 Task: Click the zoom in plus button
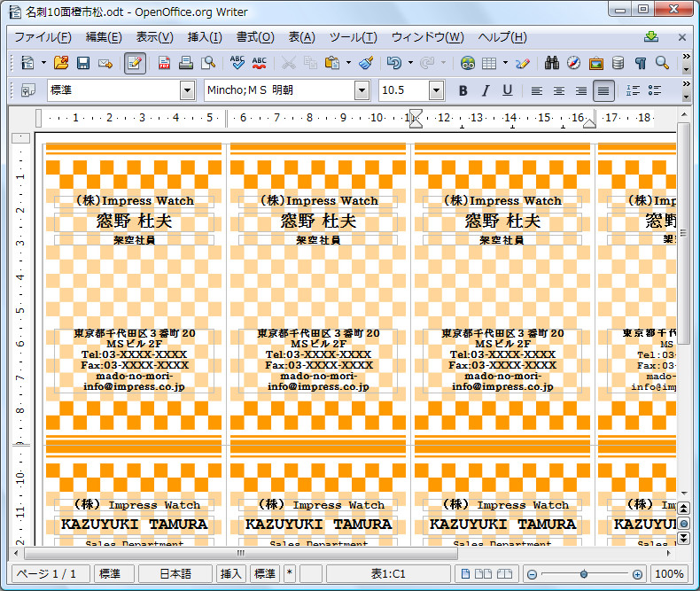coord(637,574)
